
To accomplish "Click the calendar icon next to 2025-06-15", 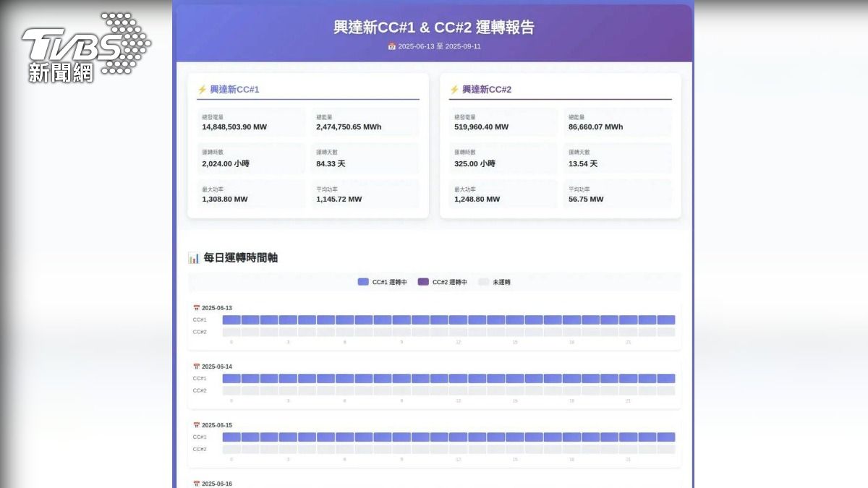I will (x=197, y=425).
